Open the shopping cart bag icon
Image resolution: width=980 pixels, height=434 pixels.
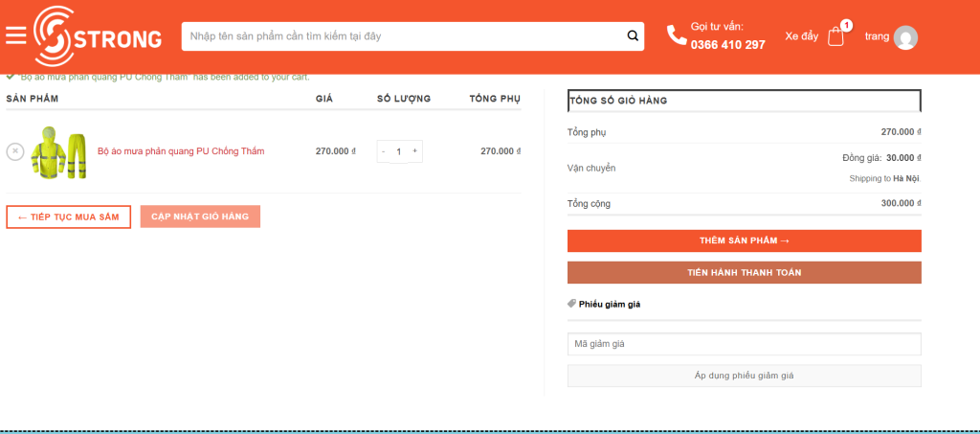(836, 36)
